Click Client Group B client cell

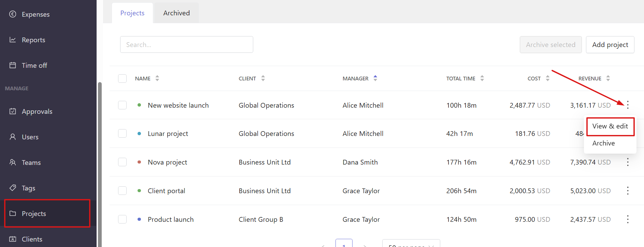coord(261,219)
